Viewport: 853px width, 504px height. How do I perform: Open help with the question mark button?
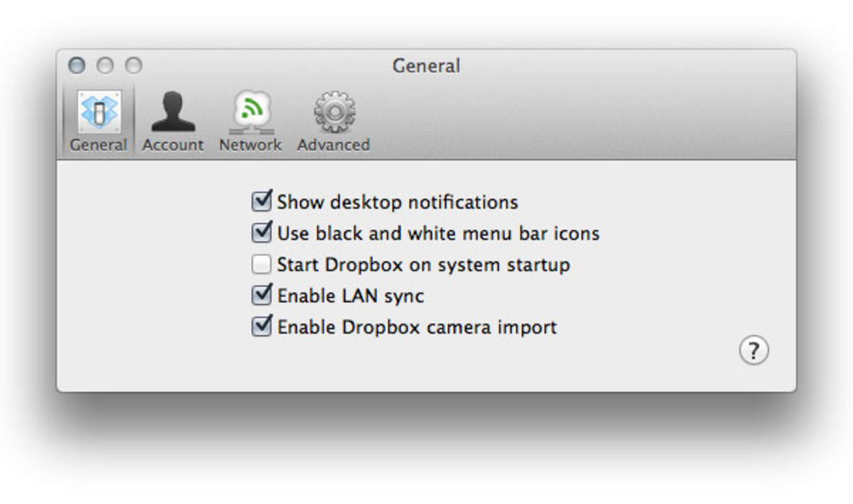(754, 351)
